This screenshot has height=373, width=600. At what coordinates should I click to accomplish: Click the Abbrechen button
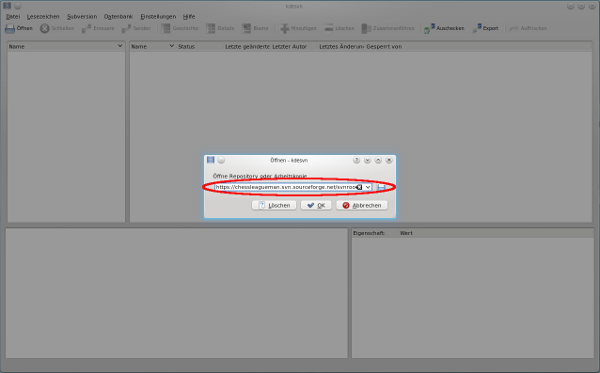click(x=362, y=205)
